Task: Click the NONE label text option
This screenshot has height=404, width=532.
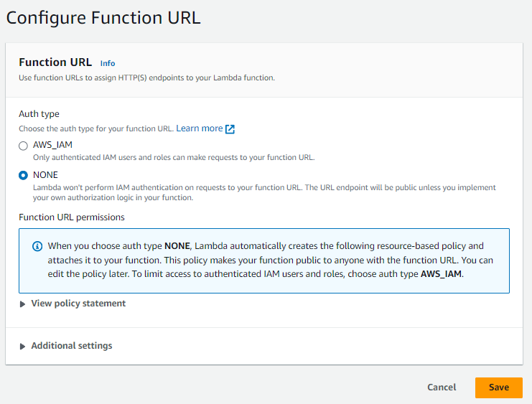Action: [45, 175]
